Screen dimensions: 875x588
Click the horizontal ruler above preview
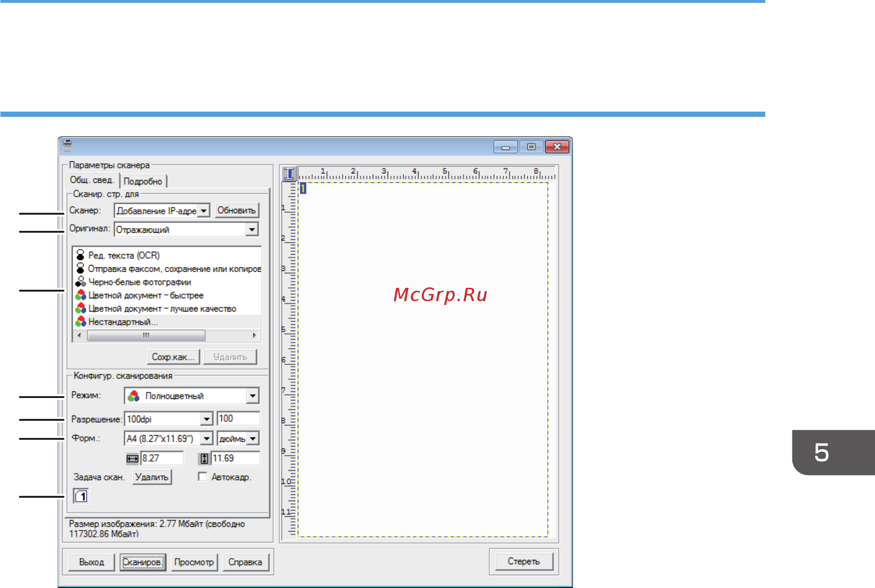(x=427, y=173)
